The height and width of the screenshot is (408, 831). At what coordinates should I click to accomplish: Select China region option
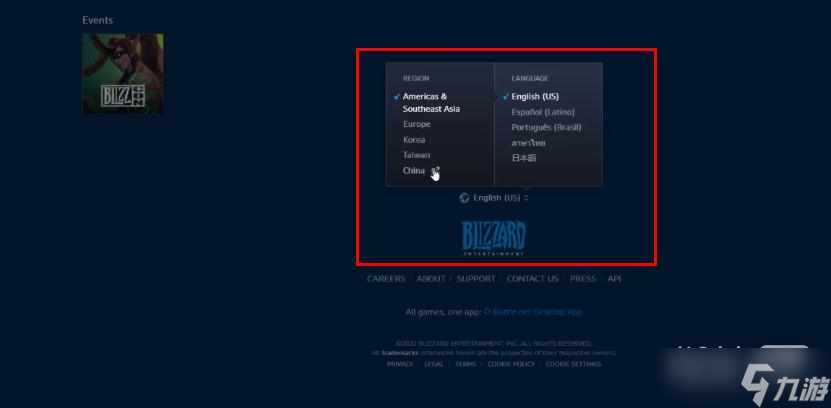pyautogui.click(x=414, y=171)
